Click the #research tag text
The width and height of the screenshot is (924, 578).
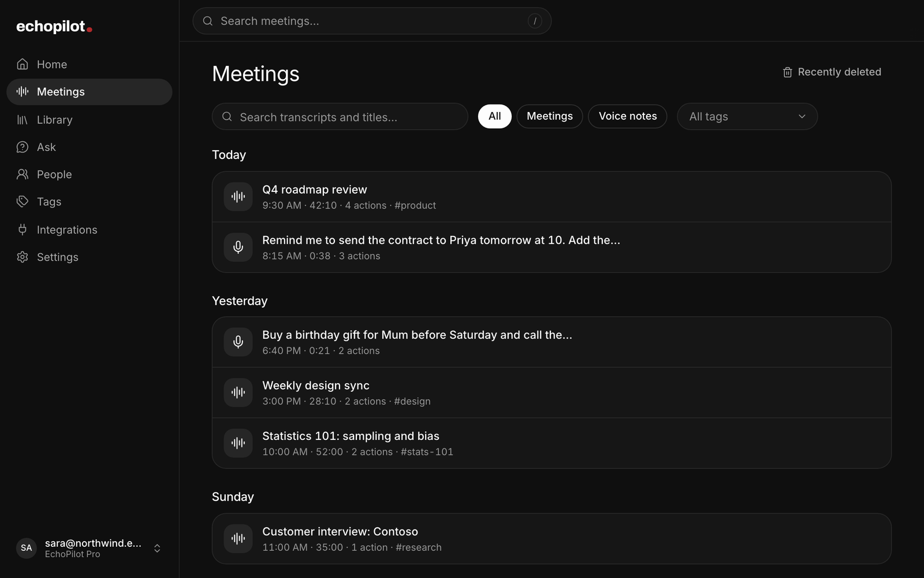pyautogui.click(x=419, y=547)
